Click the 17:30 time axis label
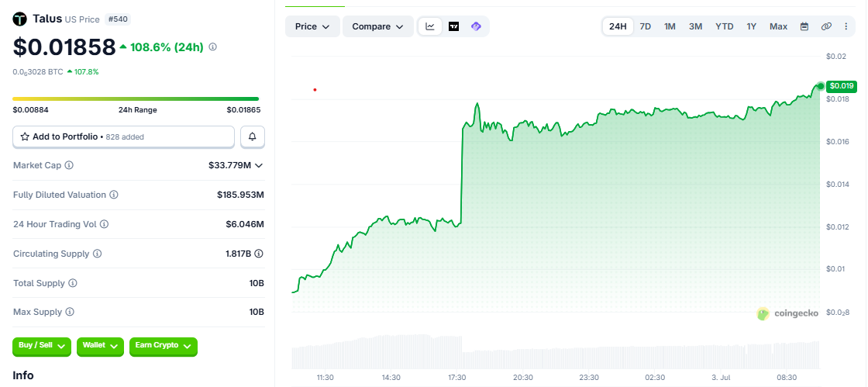The height and width of the screenshot is (387, 868). pyautogui.click(x=456, y=377)
